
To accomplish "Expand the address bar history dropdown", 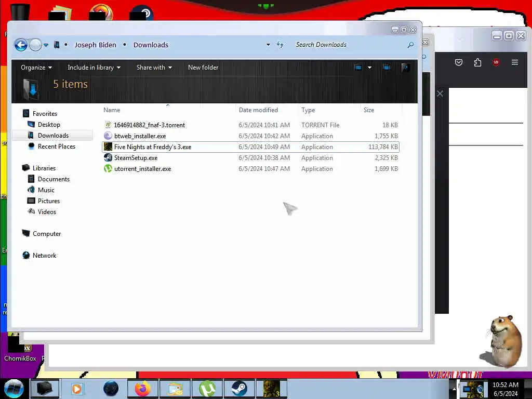I will [x=268, y=45].
